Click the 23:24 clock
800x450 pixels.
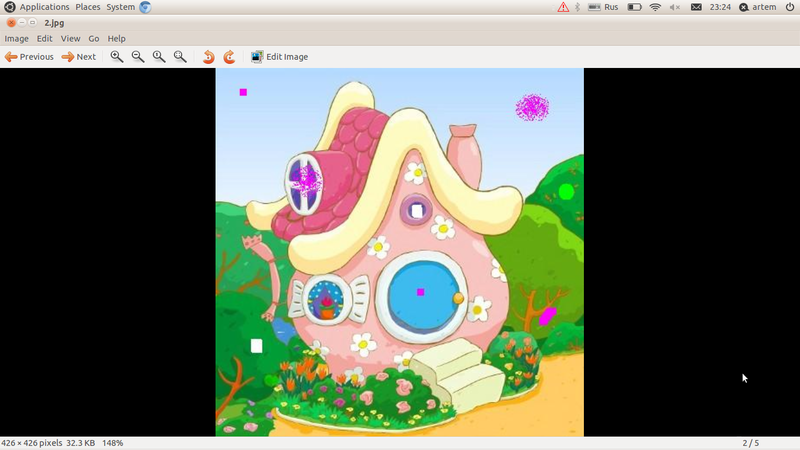point(720,7)
